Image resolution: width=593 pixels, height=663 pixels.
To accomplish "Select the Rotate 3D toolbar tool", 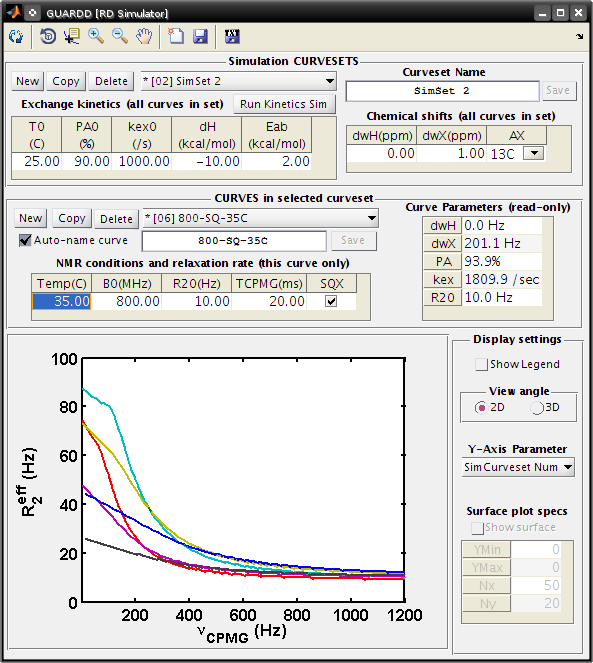I will pos(48,36).
